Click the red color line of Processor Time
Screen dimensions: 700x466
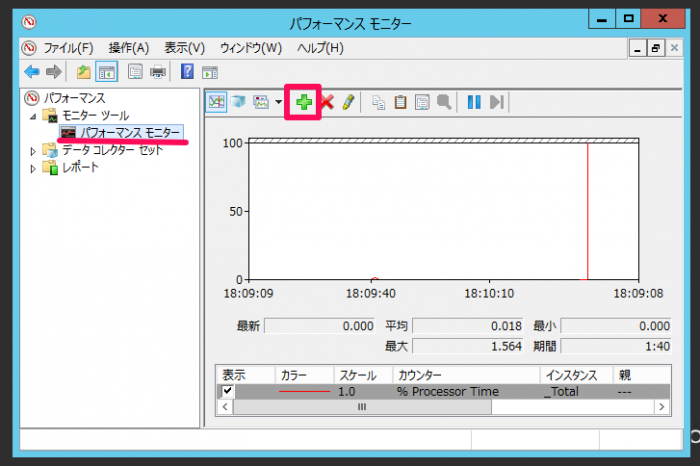click(x=304, y=391)
